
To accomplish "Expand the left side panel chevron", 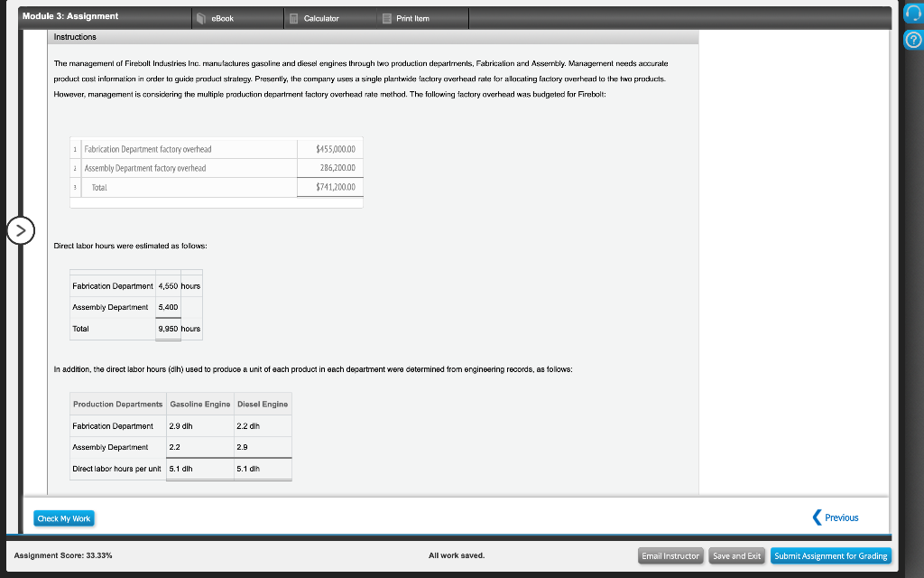I will coord(21,231).
